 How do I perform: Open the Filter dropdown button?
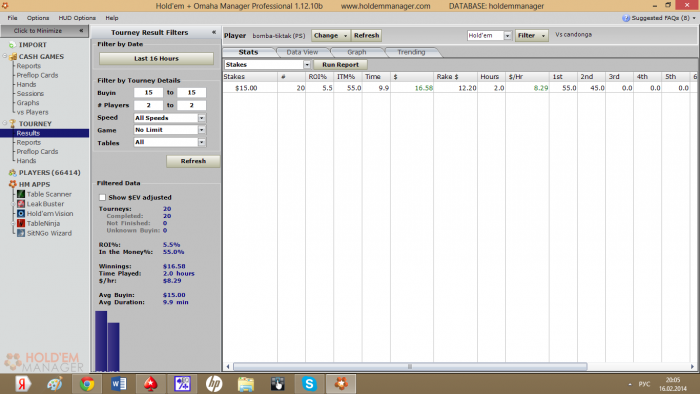coord(531,35)
